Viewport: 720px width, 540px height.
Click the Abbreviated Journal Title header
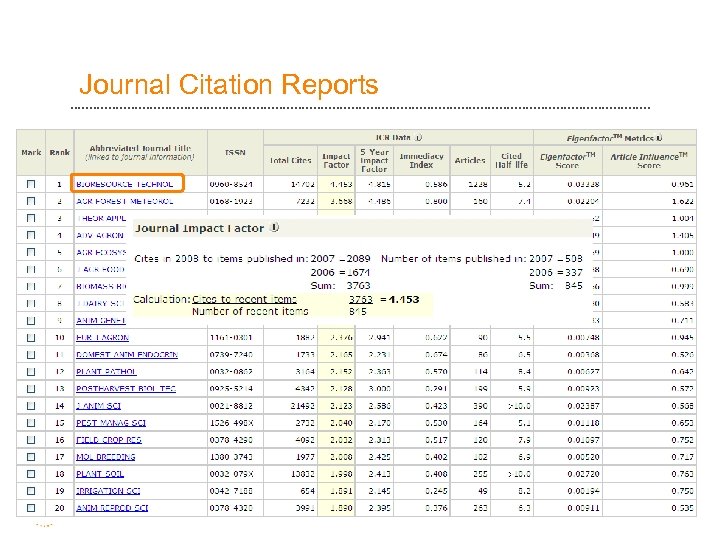140,152
